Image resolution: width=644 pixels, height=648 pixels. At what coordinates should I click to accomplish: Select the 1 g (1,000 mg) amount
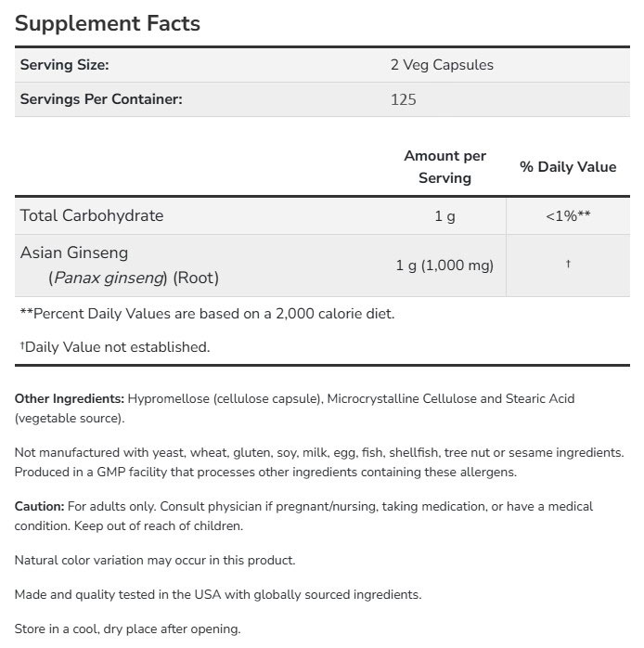tap(444, 266)
